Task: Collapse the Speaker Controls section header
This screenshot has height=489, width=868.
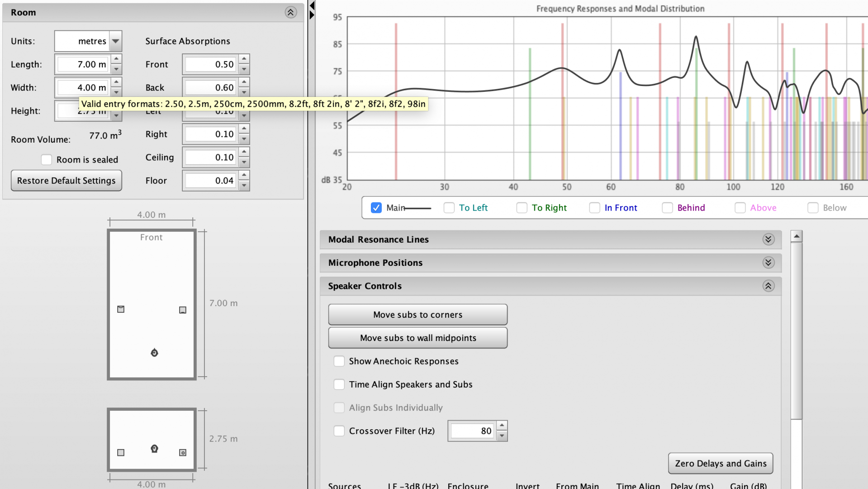Action: tap(768, 286)
